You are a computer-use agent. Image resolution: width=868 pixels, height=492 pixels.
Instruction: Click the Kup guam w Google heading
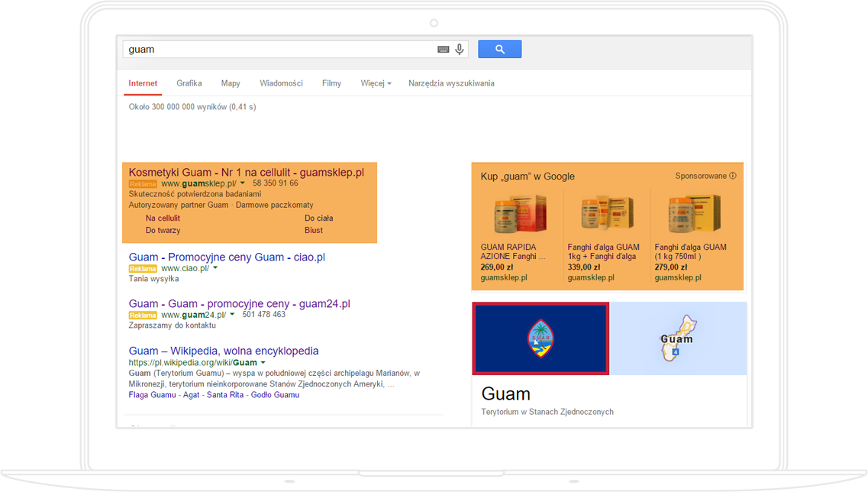pos(528,176)
